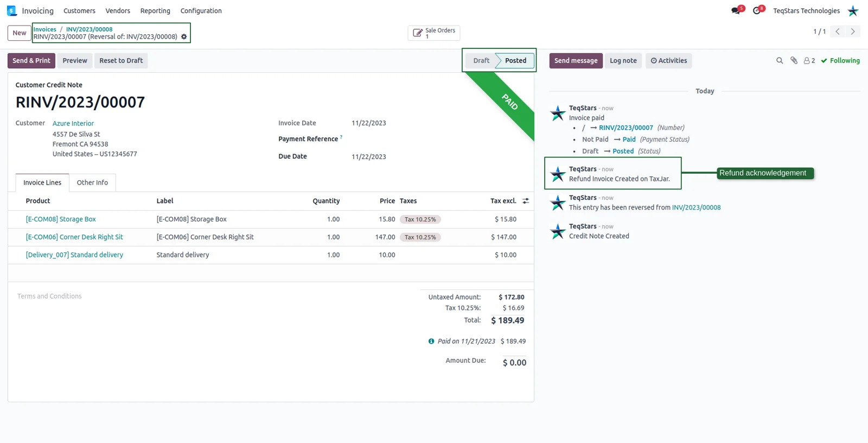Screen dimensions: 868x443
Task: Click the Price column header
Action: point(387,201)
